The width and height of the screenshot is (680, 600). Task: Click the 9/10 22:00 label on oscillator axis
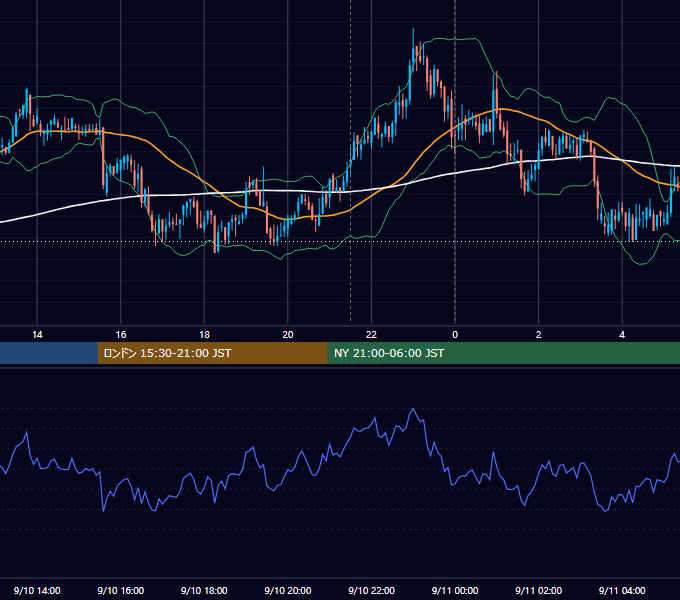[x=371, y=590]
